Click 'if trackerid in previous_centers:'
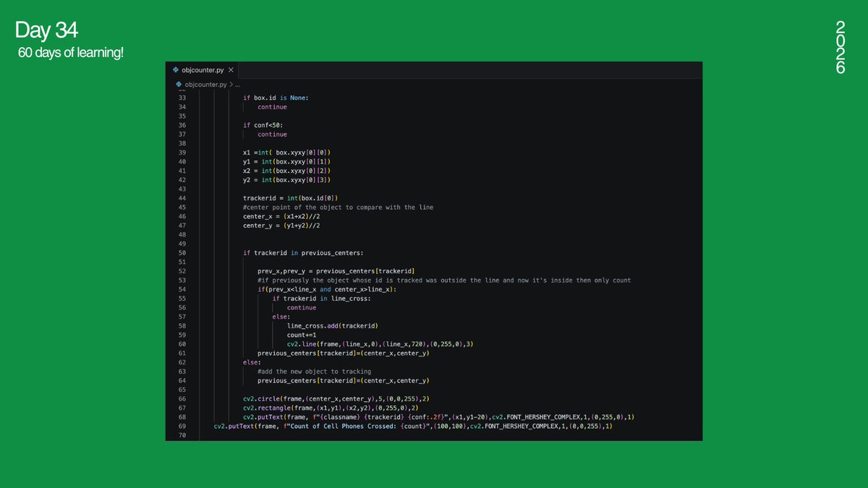The height and width of the screenshot is (488, 868). click(x=303, y=253)
